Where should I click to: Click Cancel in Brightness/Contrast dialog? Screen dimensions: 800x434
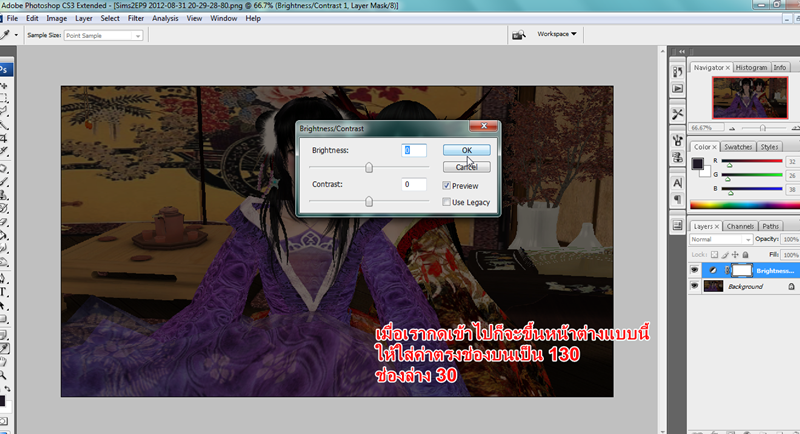pos(467,167)
